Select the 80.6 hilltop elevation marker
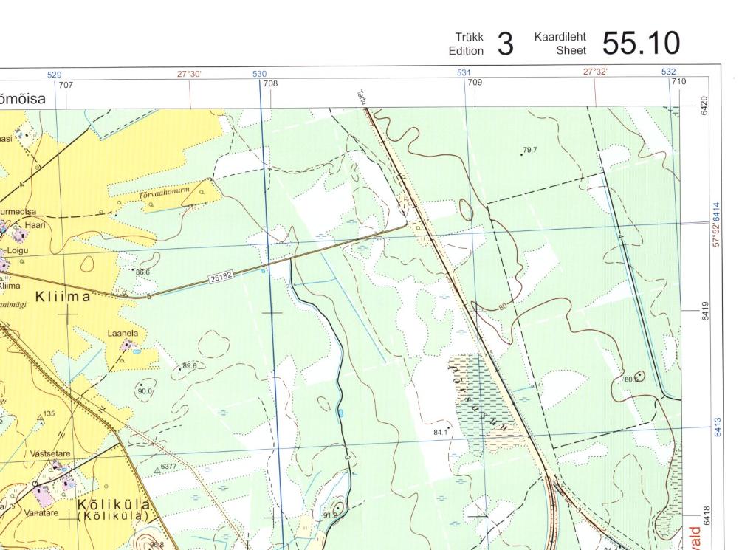The image size is (756, 550). point(639,376)
